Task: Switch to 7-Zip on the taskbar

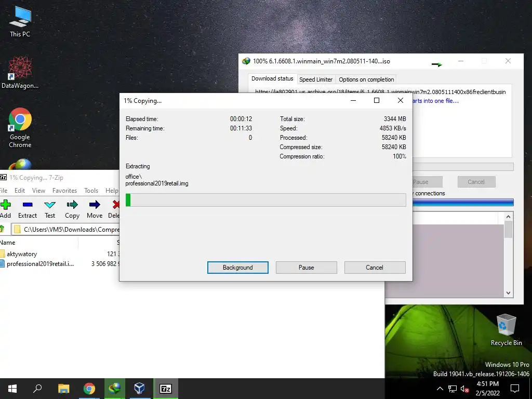Action: (x=166, y=389)
